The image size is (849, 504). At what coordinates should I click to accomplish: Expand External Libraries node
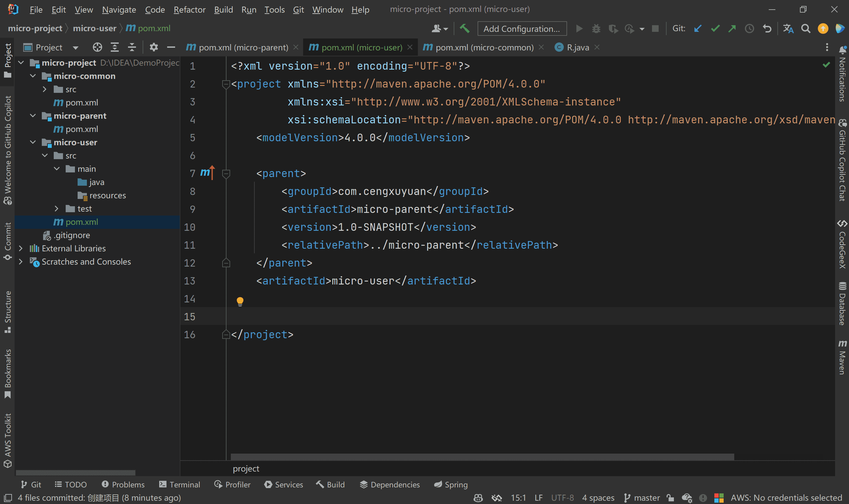coord(21,248)
